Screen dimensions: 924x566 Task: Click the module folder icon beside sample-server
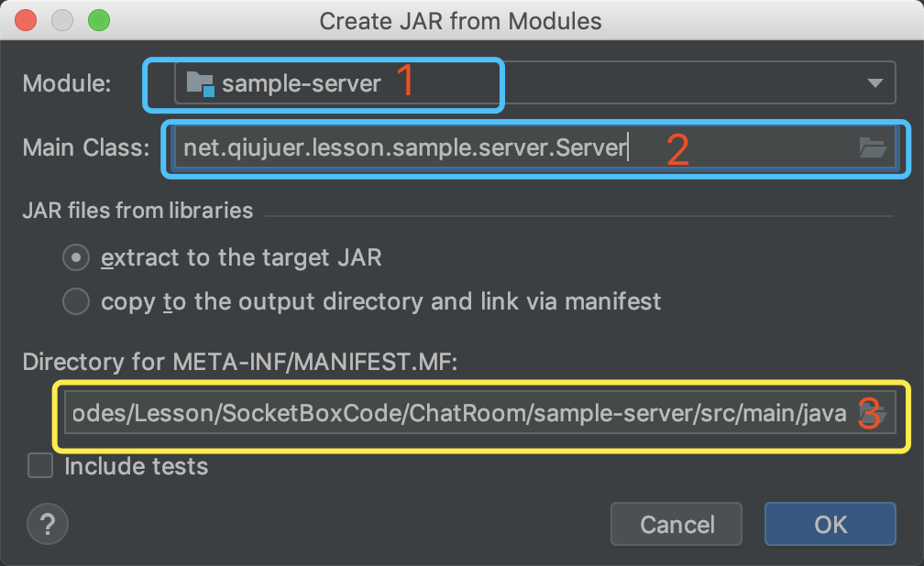tap(199, 84)
